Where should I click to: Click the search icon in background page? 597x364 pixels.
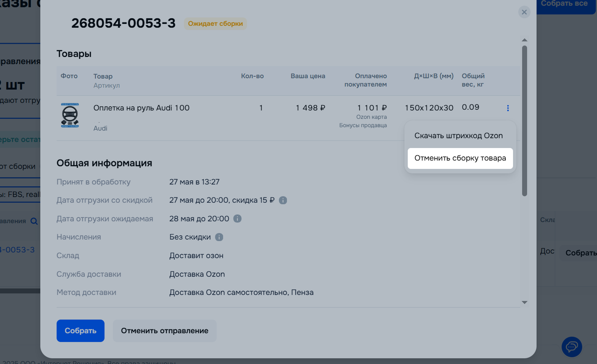point(34,221)
